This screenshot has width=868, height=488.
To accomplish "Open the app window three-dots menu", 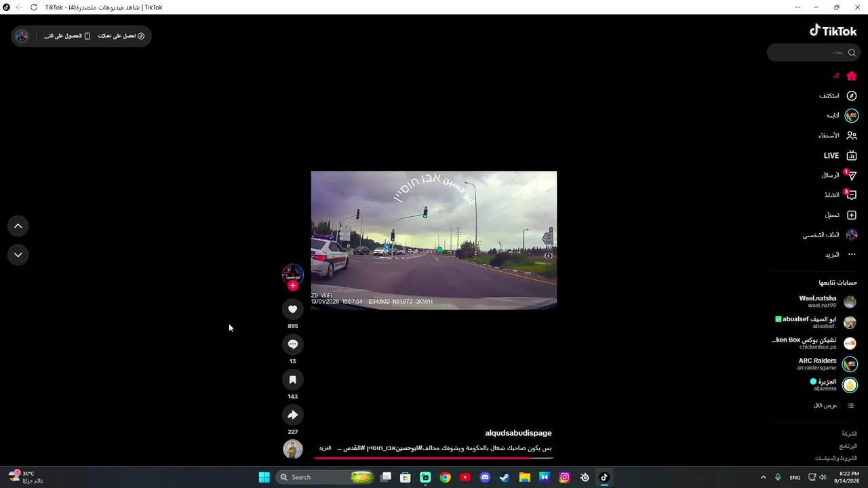I will click(797, 7).
